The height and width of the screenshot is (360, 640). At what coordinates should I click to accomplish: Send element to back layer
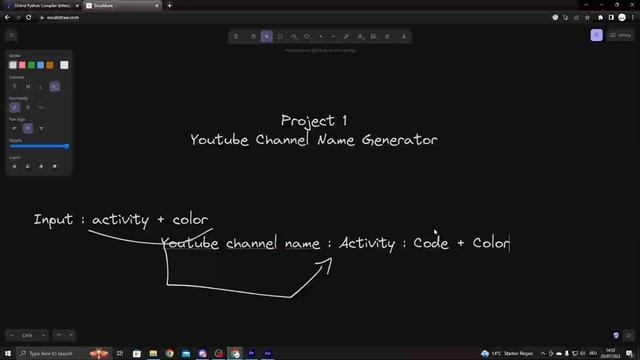(14, 167)
